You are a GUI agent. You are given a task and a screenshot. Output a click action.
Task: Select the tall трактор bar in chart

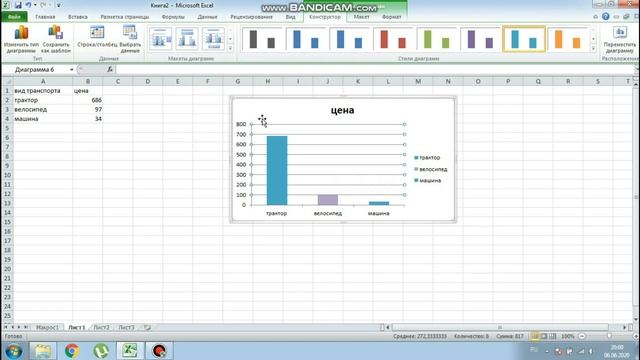[277, 171]
